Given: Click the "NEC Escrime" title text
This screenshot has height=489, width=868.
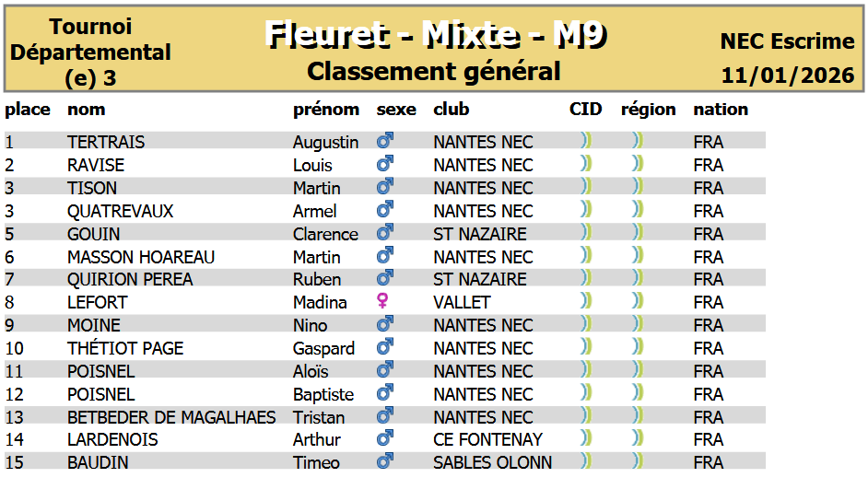Looking at the screenshot, I should coord(788,41).
